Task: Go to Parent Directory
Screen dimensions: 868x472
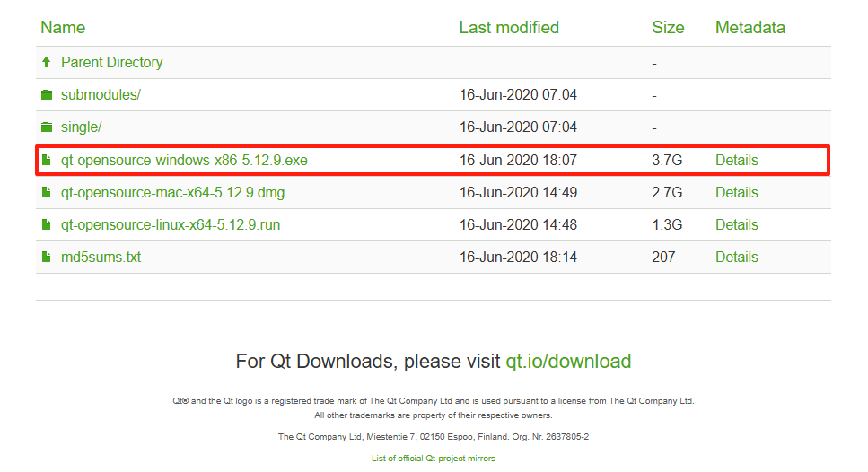Action: tap(112, 62)
